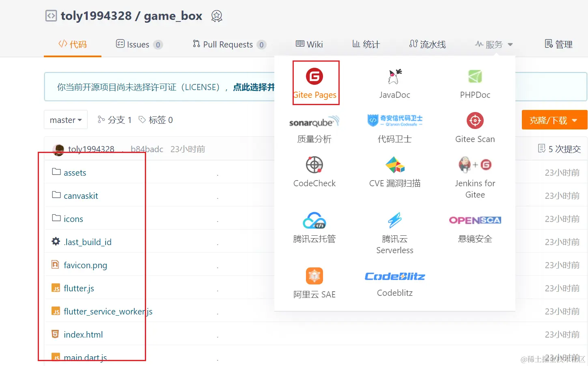Click the HTML file icon for index.html
The image size is (588, 366).
pos(56,334)
